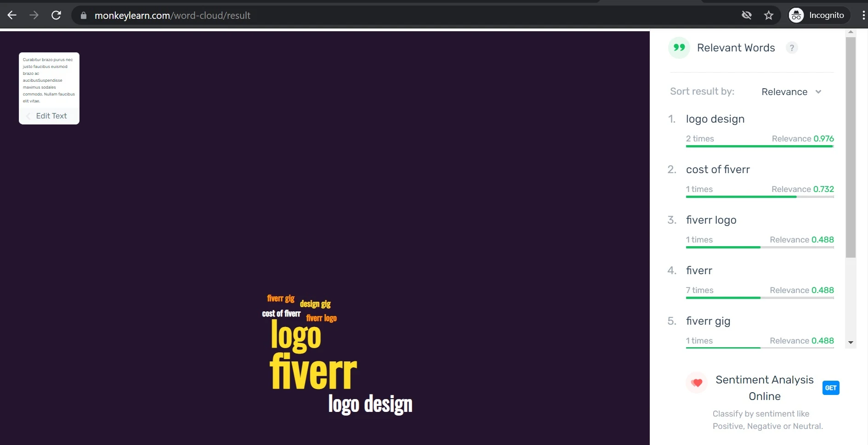The image size is (868, 445).
Task: Click the large 'logo' word in cloud
Action: (x=296, y=336)
